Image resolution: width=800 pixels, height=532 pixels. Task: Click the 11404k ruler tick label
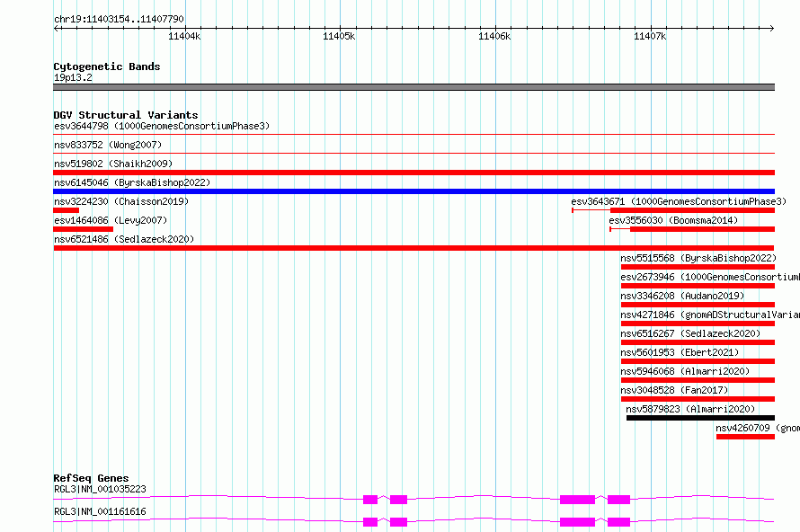(x=184, y=36)
